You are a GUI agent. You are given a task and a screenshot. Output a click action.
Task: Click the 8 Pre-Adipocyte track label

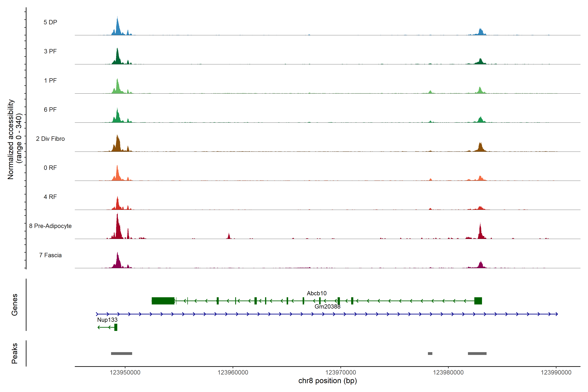(50, 226)
